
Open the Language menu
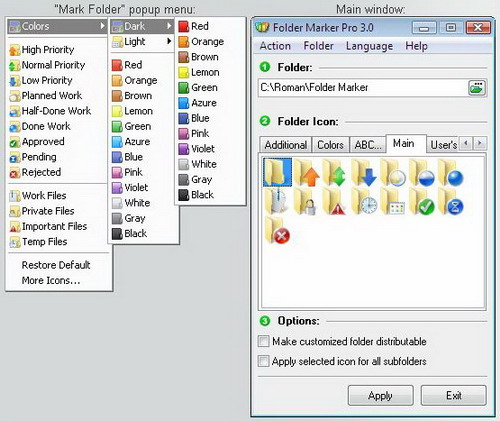(x=369, y=46)
